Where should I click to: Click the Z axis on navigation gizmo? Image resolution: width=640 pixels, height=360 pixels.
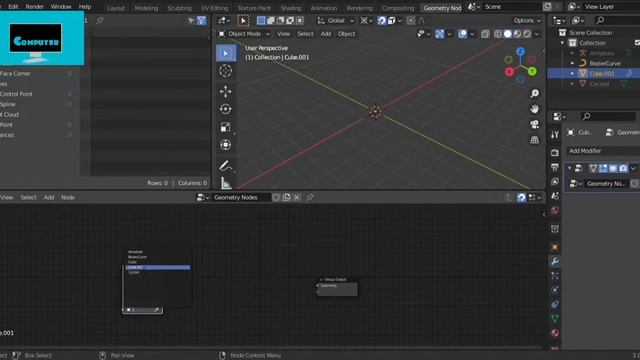pyautogui.click(x=520, y=51)
